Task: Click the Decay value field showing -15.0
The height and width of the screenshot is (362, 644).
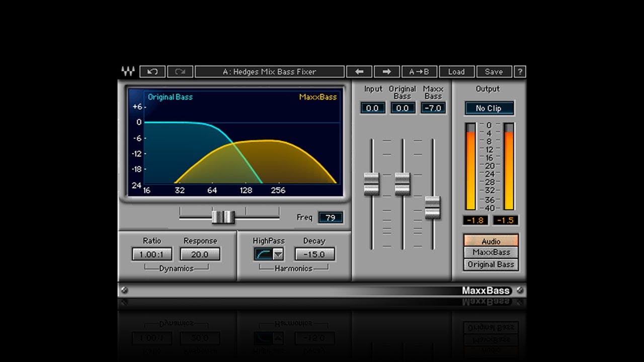Action: [314, 254]
